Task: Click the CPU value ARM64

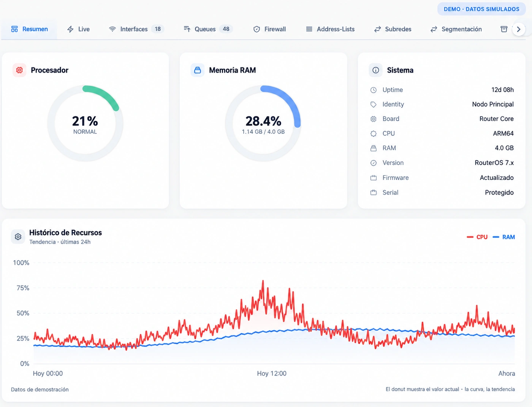Action: click(x=503, y=134)
